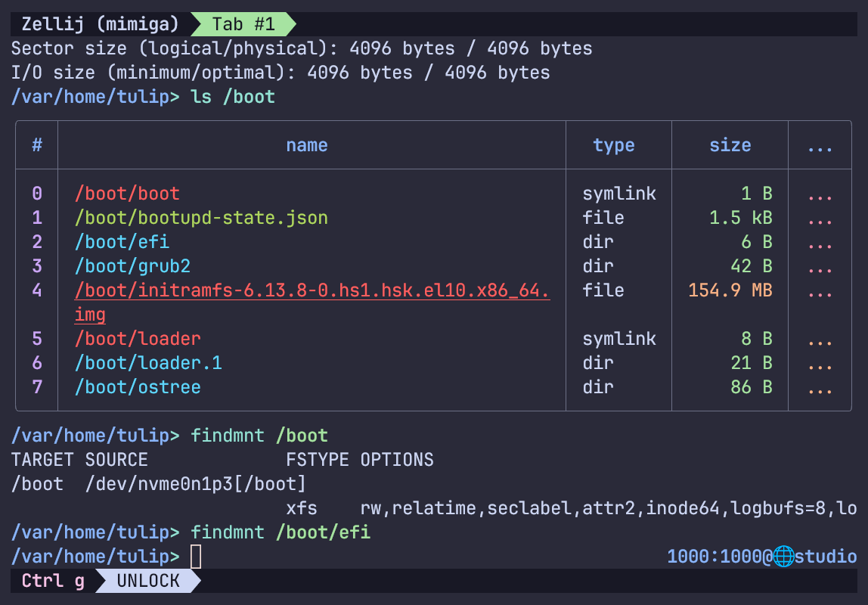Click the size column header

click(x=730, y=145)
